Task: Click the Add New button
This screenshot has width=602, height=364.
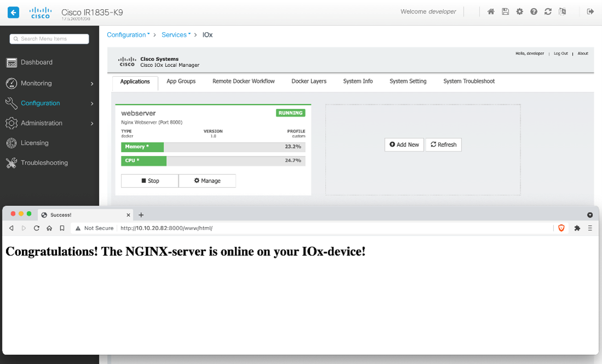Action: [404, 145]
